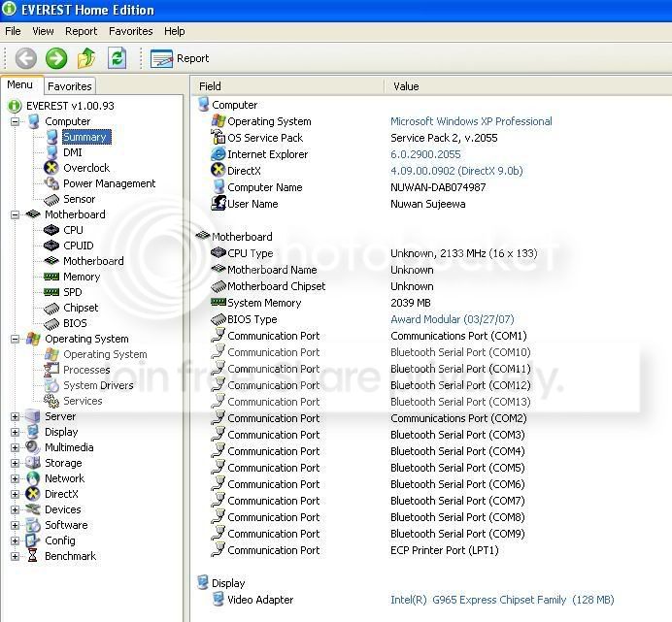Click the Memory module icon in tree
672x622 pixels.
(x=51, y=277)
